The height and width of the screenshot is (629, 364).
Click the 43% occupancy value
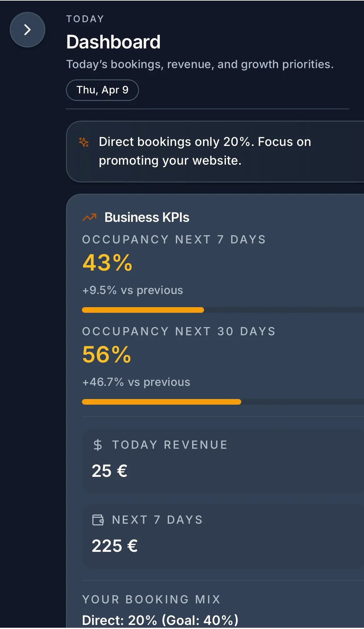107,262
